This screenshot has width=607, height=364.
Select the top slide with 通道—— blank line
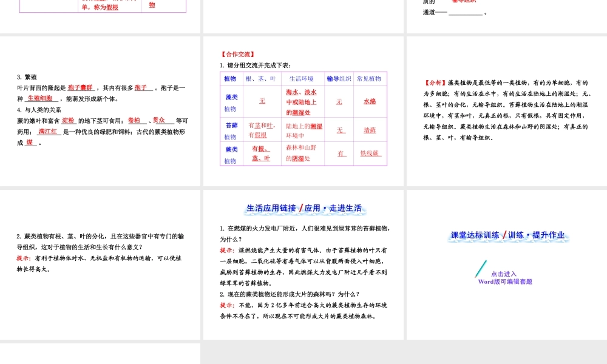[x=507, y=16]
